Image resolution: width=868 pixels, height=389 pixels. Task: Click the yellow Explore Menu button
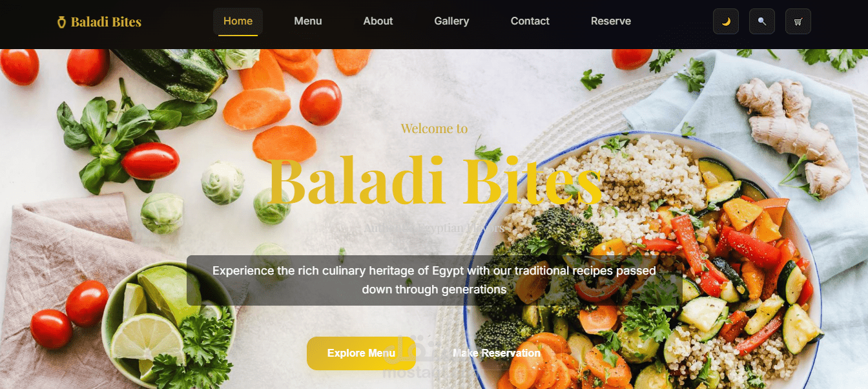[x=361, y=353]
